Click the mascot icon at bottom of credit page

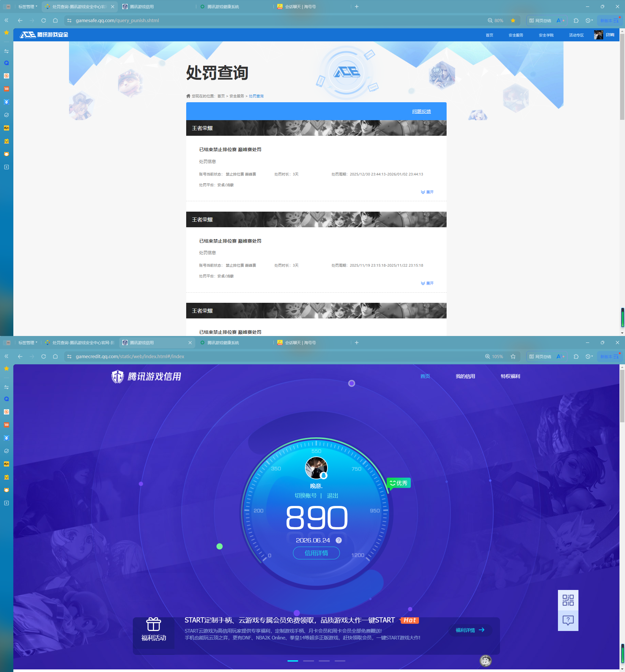[486, 661]
